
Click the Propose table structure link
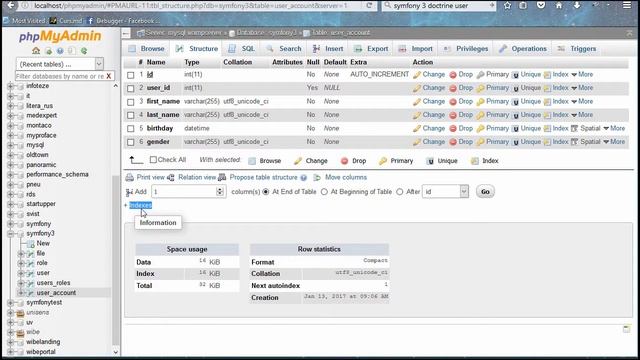click(x=263, y=178)
